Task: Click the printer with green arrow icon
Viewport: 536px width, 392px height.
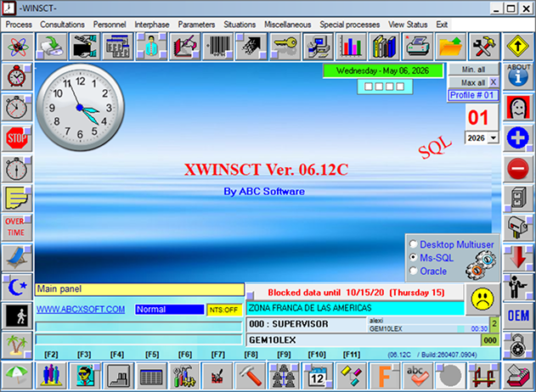Action: click(x=51, y=47)
